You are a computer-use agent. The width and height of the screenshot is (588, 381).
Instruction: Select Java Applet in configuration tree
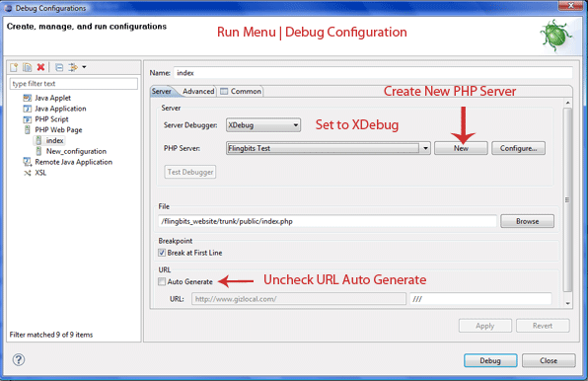tap(53, 98)
